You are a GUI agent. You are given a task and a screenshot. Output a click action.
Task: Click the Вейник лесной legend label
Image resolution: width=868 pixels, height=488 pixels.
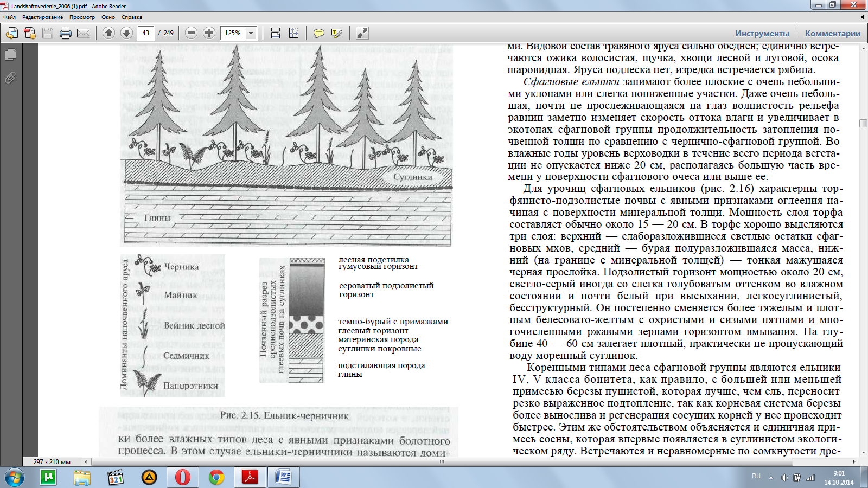[194, 325]
